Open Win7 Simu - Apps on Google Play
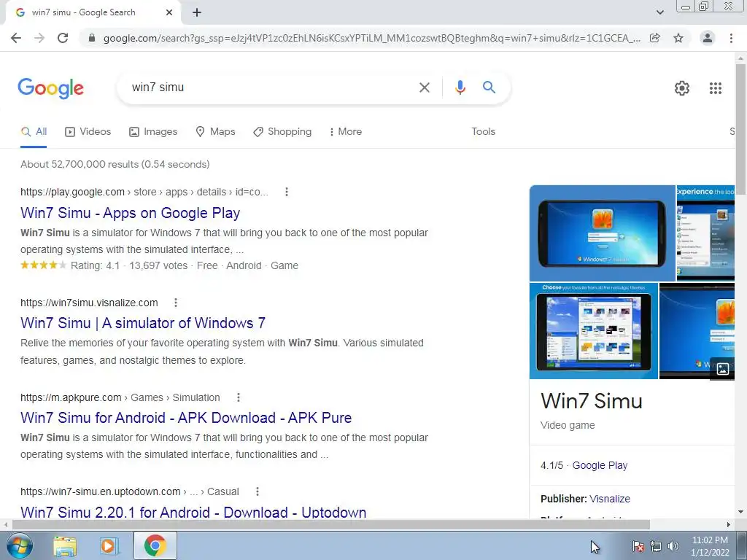747x560 pixels. 130,213
